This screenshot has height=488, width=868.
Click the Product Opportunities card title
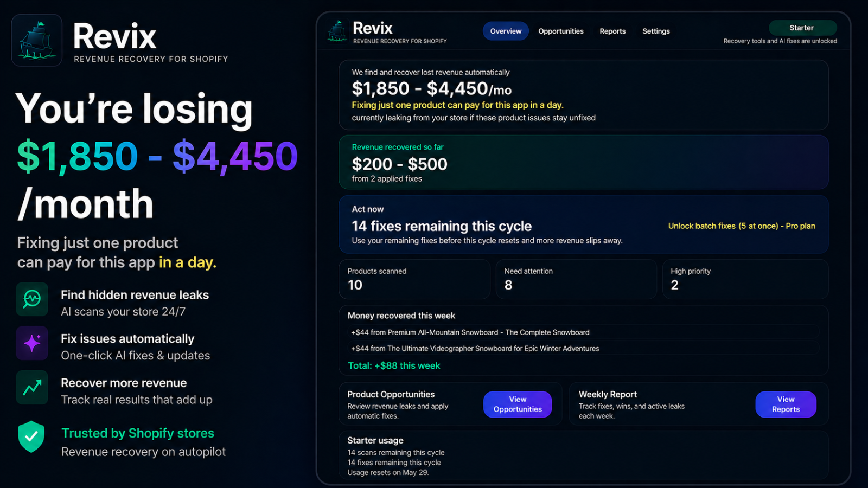pyautogui.click(x=391, y=395)
